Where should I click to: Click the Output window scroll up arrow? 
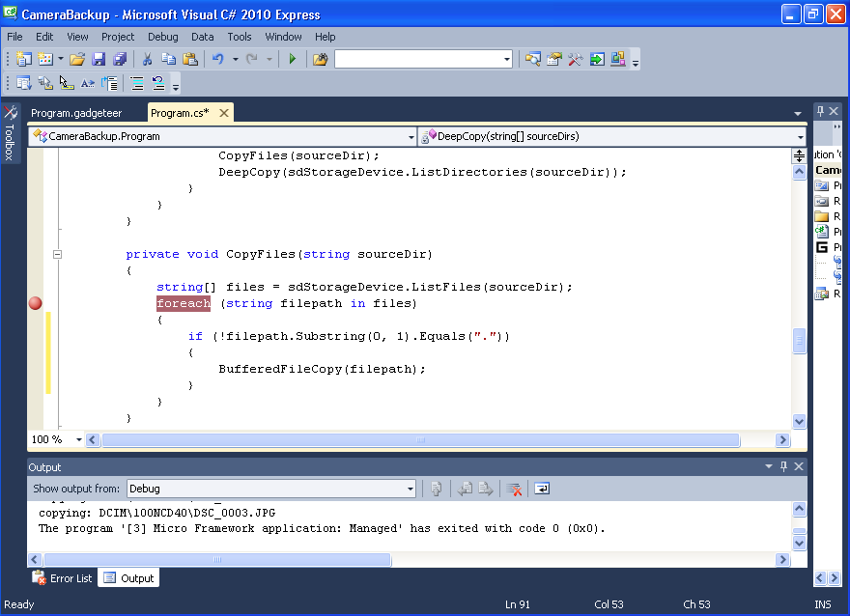[799, 508]
